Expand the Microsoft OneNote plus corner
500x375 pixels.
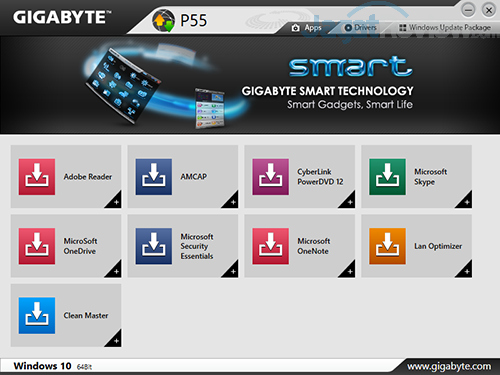(x=349, y=271)
